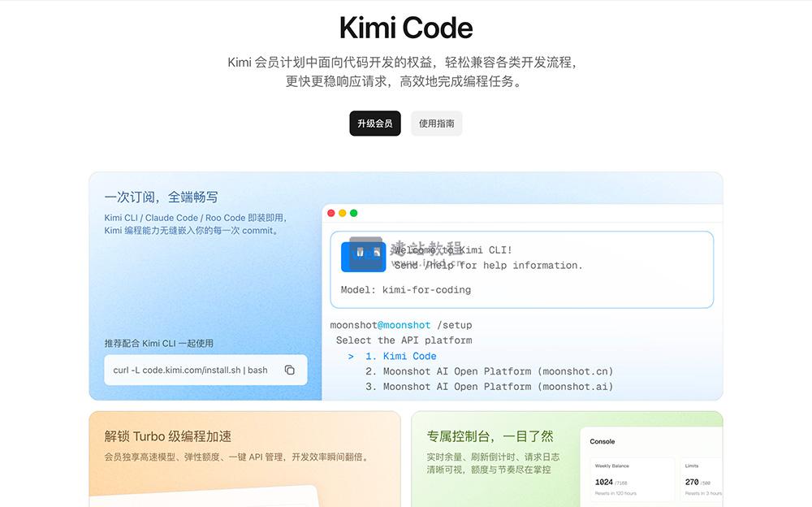Select the Kimi Code API platform option
Viewport: 812px width, 507px height.
coord(410,356)
